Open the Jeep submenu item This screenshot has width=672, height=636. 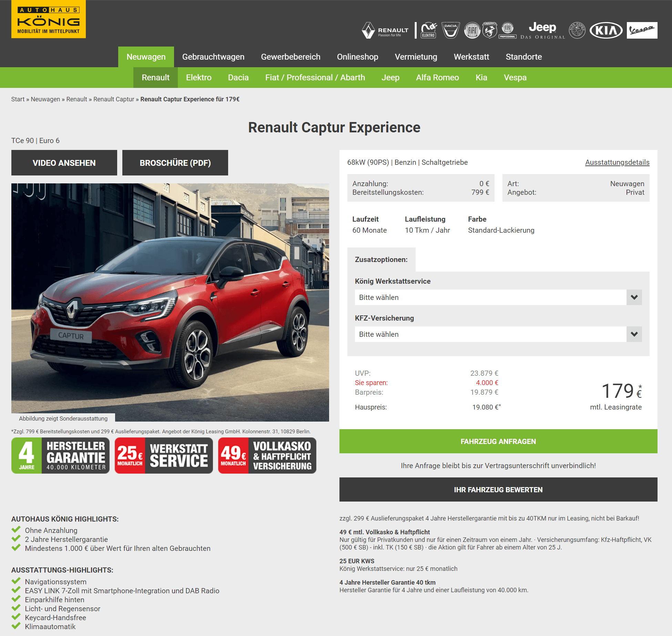390,78
